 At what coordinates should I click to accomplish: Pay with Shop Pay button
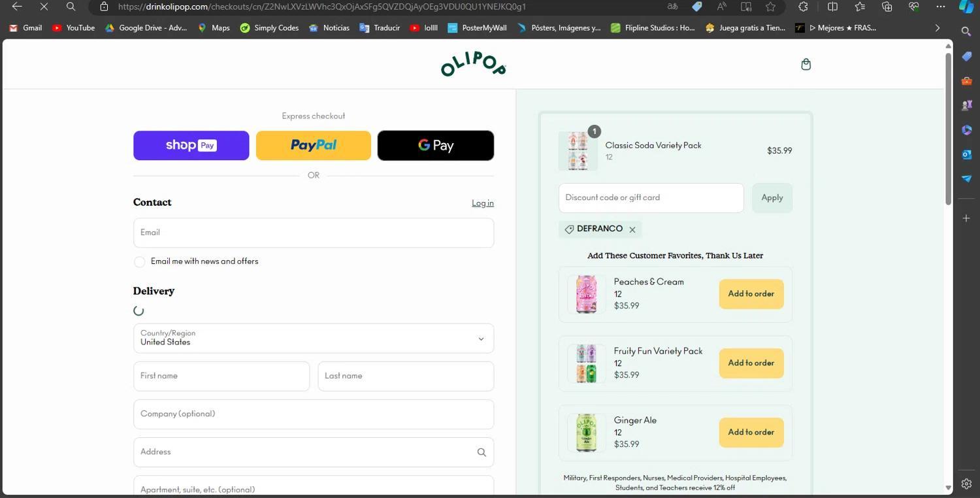click(191, 145)
